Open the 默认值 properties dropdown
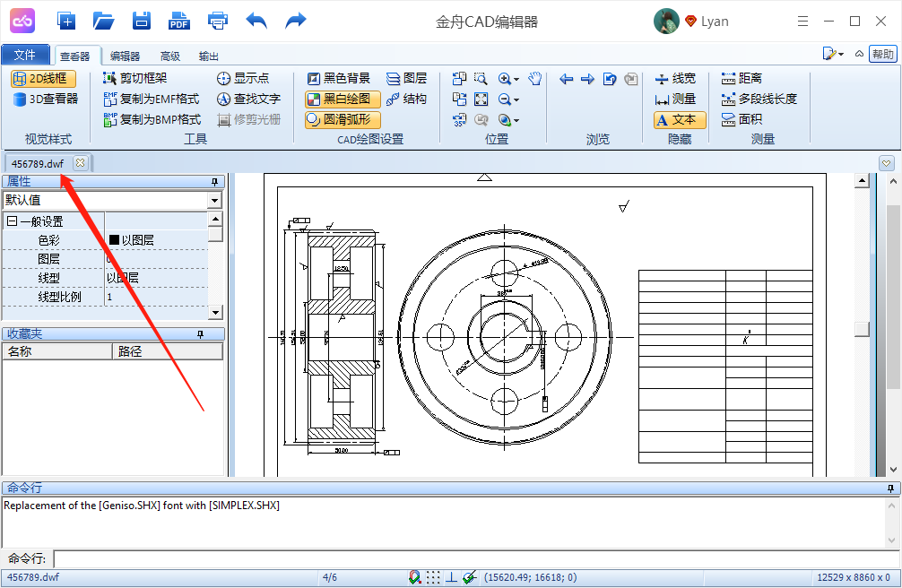The image size is (902, 588). click(215, 200)
